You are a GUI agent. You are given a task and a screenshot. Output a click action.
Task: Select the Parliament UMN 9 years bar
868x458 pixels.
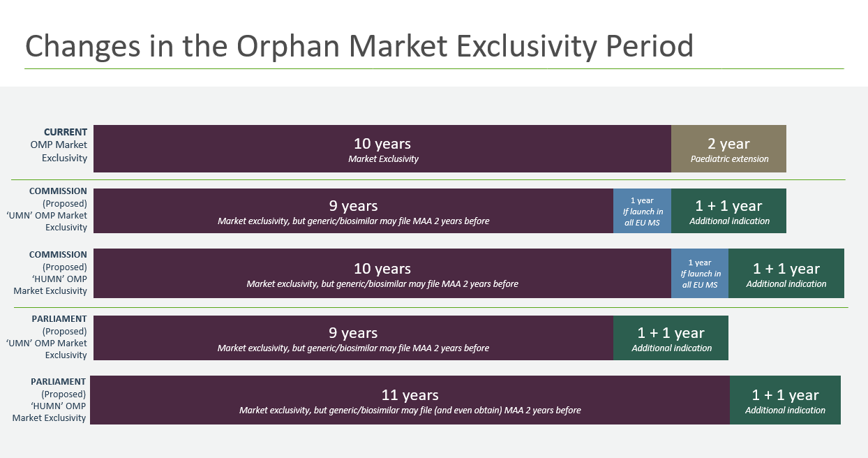(353, 338)
